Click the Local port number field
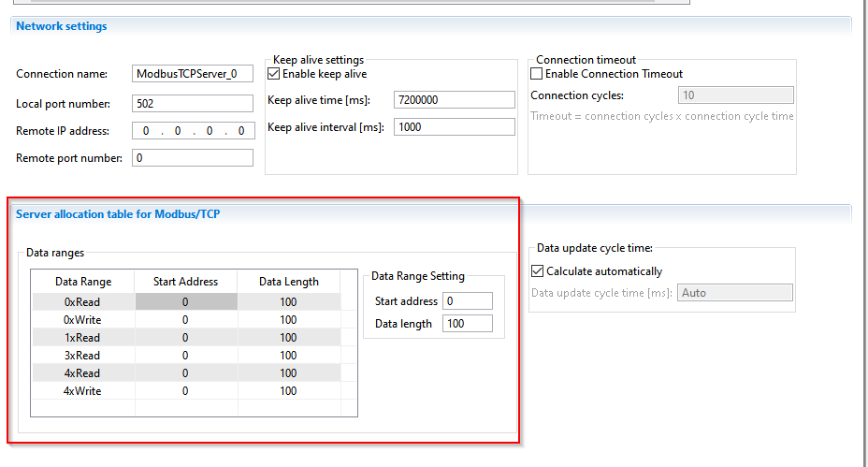Image resolution: width=868 pixels, height=467 pixels. [193, 104]
